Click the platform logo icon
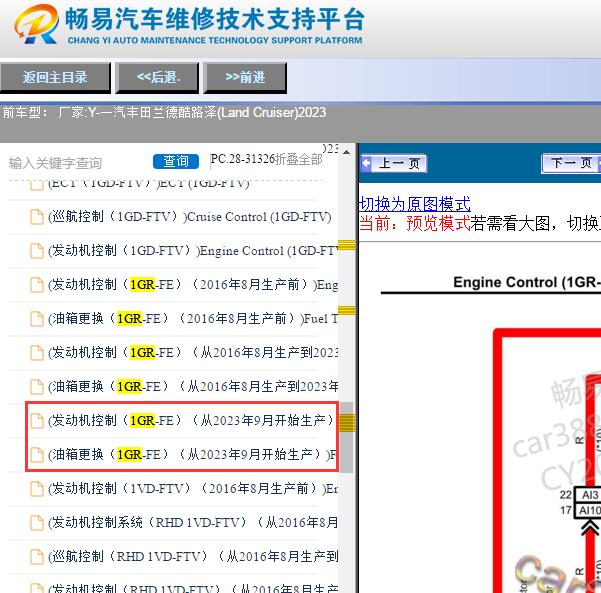601x593 pixels. tap(36, 24)
